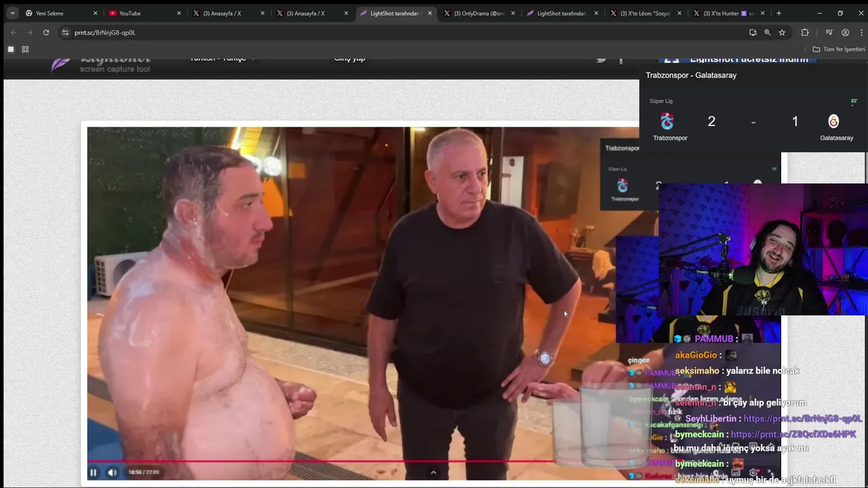Click the PAMMUB username in chat

[714, 339]
